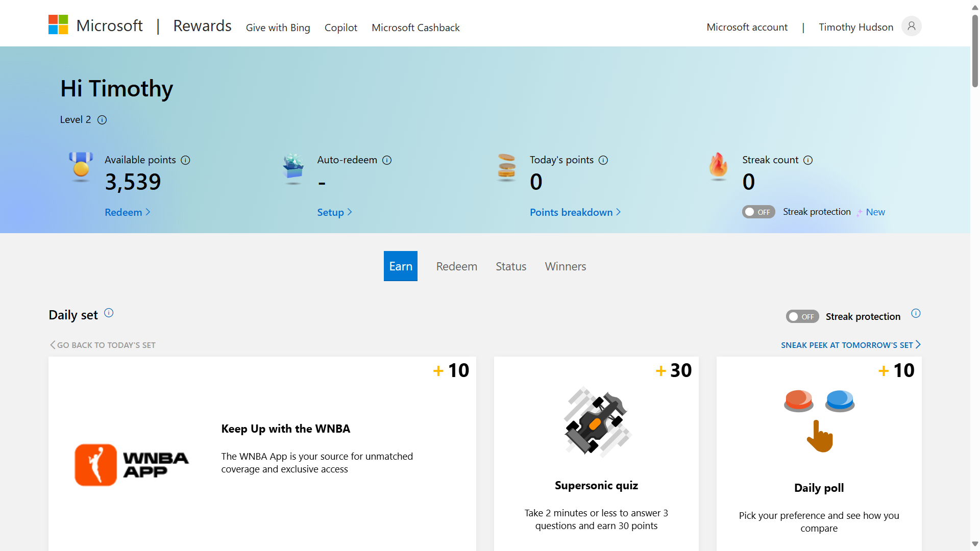Switch to the Winners tab
The height and width of the screenshot is (551, 980).
tap(565, 266)
